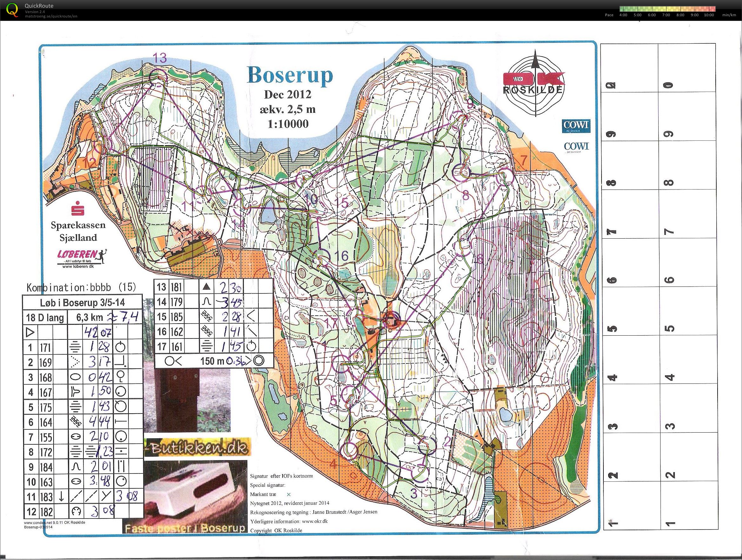The width and height of the screenshot is (742, 560).
Task: Click the black triangle symbol in row 13 (181)
Action: pyautogui.click(x=207, y=287)
